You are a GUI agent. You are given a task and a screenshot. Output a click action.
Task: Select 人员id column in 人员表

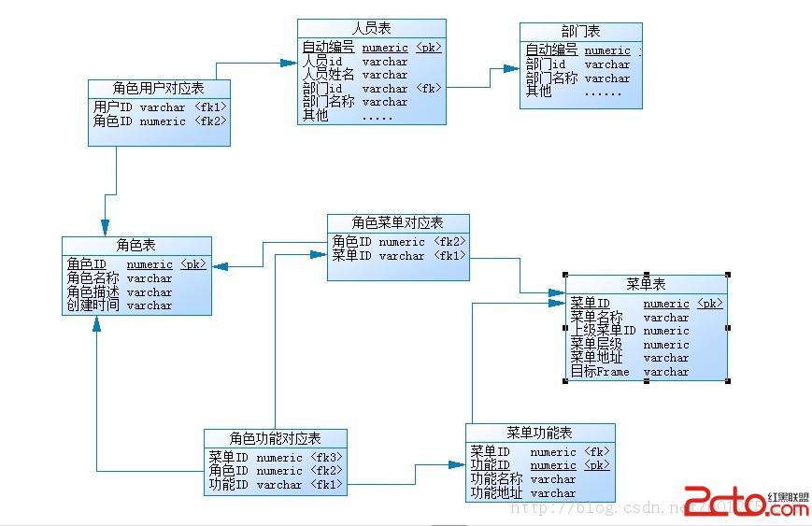(355, 62)
